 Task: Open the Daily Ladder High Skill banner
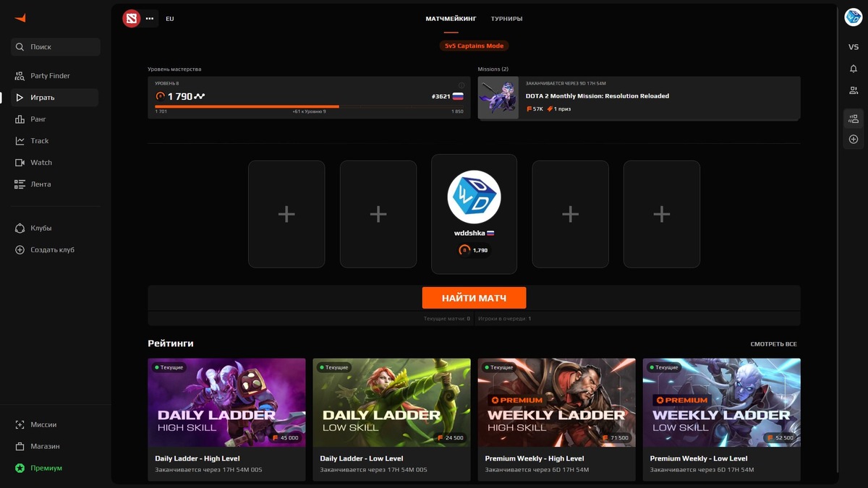226,403
